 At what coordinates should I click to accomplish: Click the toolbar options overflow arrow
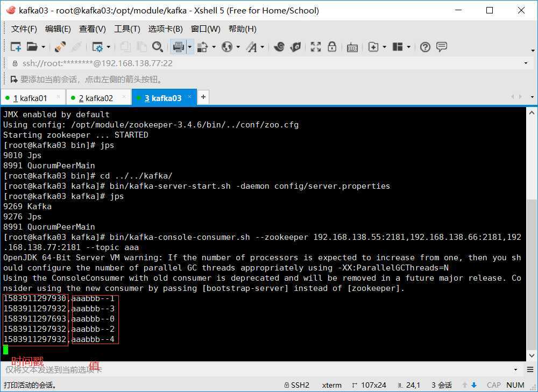pyautogui.click(x=533, y=51)
